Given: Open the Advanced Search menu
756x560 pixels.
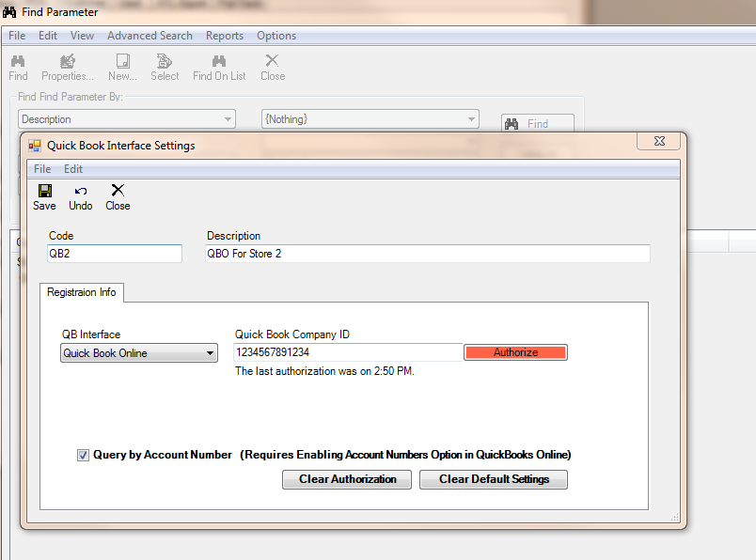Looking at the screenshot, I should pyautogui.click(x=150, y=36).
